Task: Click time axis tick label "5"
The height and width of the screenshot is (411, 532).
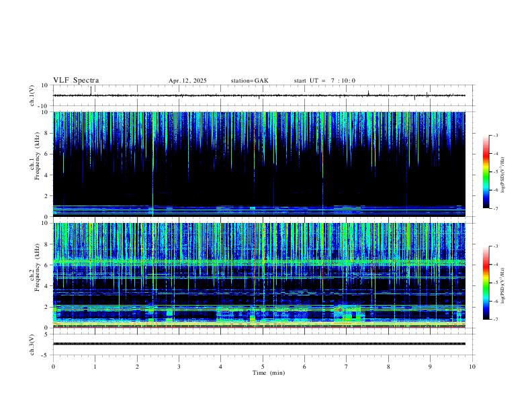Action: tap(263, 367)
